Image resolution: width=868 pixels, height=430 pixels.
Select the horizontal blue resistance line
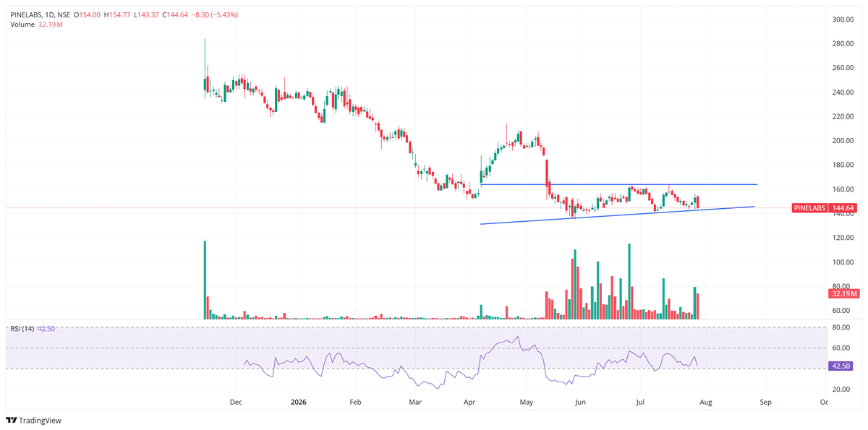[618, 184]
